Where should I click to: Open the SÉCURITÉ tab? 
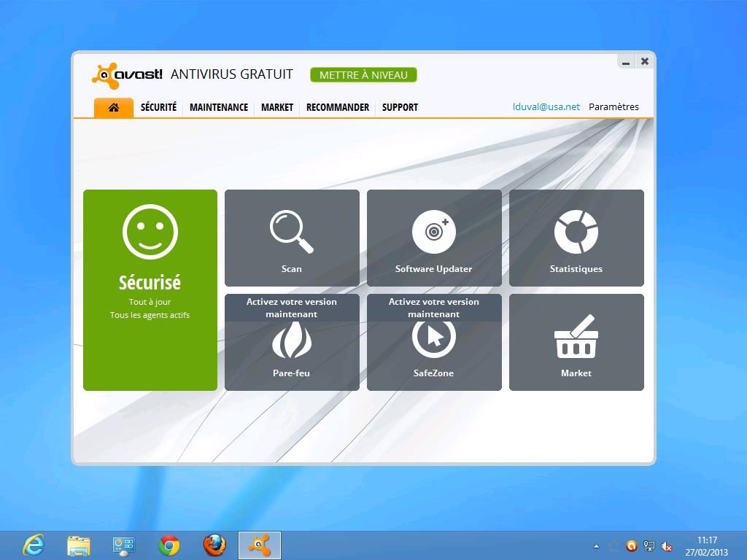tap(158, 107)
